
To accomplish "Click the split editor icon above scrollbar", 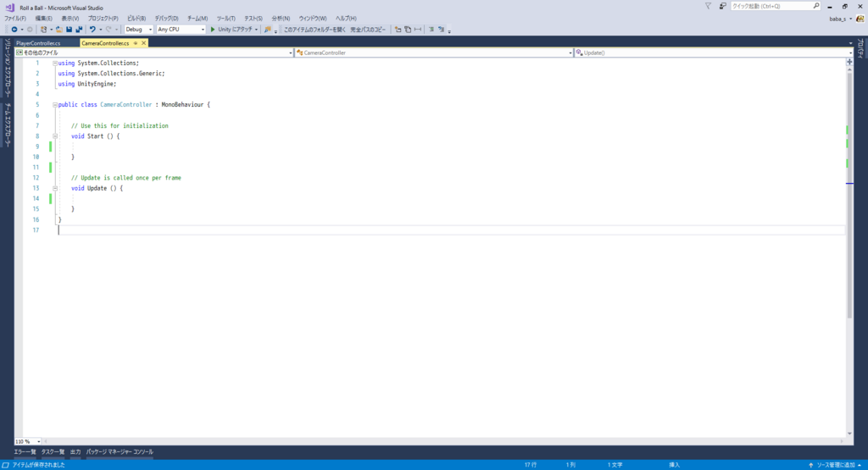I will pos(849,62).
